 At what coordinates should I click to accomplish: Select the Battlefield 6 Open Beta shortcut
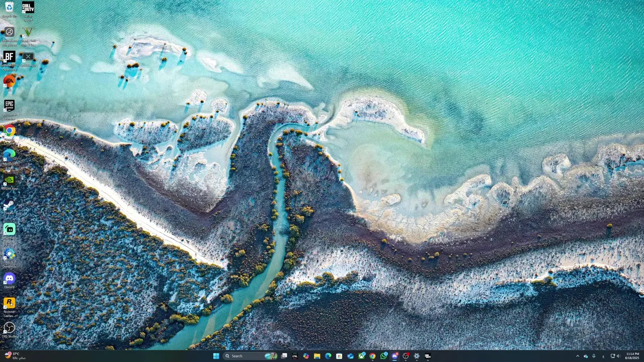9,59
